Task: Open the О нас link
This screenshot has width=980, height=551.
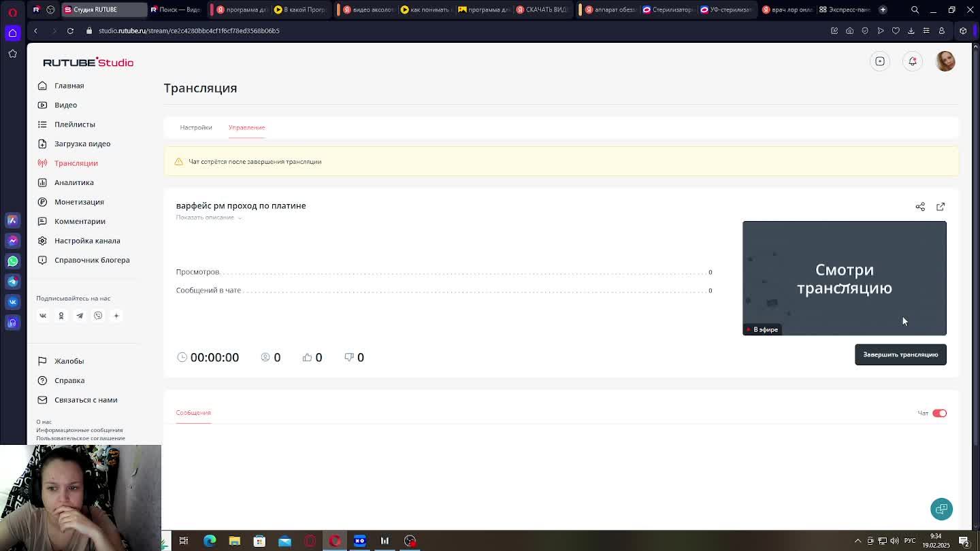Action: click(x=44, y=422)
